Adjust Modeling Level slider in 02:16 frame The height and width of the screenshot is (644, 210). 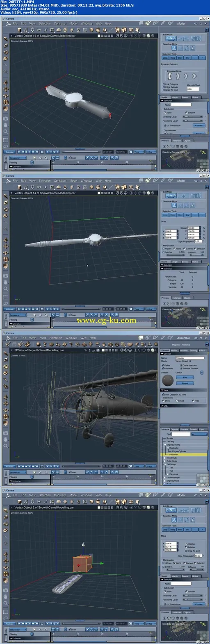point(192,117)
